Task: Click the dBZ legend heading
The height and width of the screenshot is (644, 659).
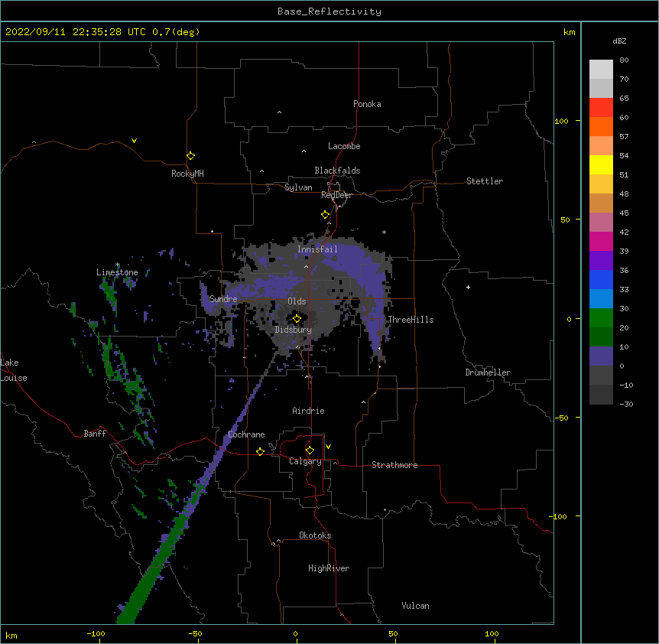Action: 619,41
